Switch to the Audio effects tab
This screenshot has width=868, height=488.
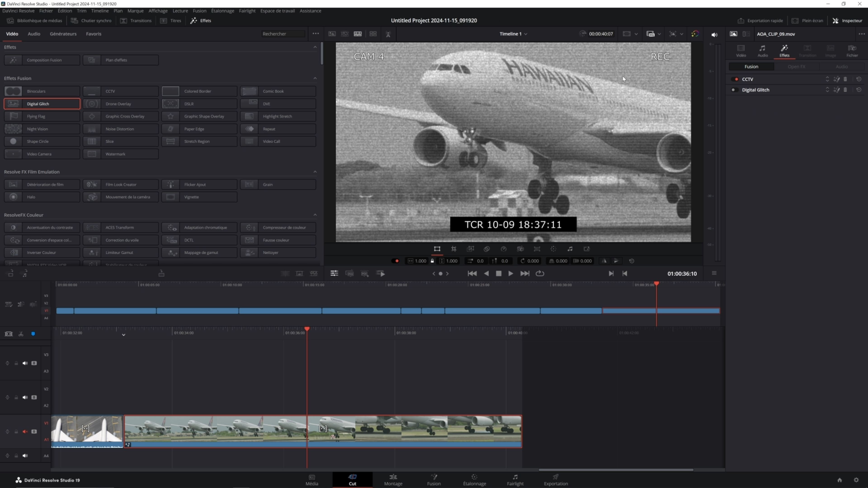[x=34, y=34]
